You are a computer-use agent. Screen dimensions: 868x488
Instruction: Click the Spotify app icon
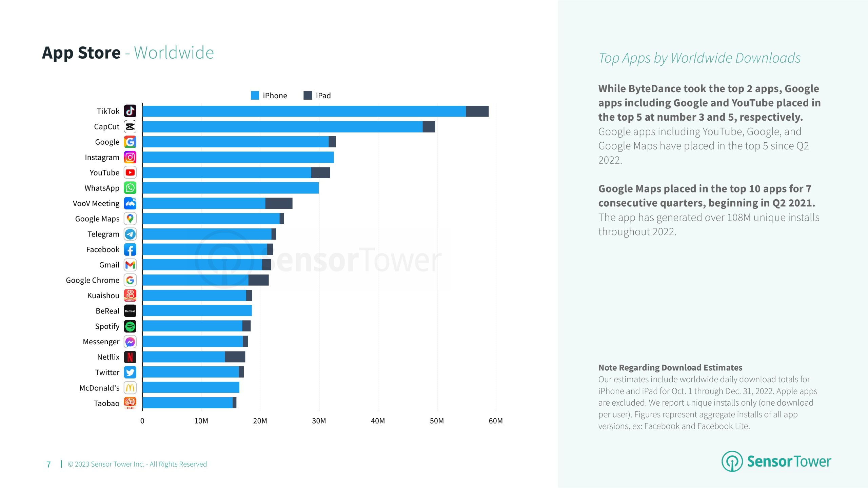pyautogui.click(x=130, y=326)
